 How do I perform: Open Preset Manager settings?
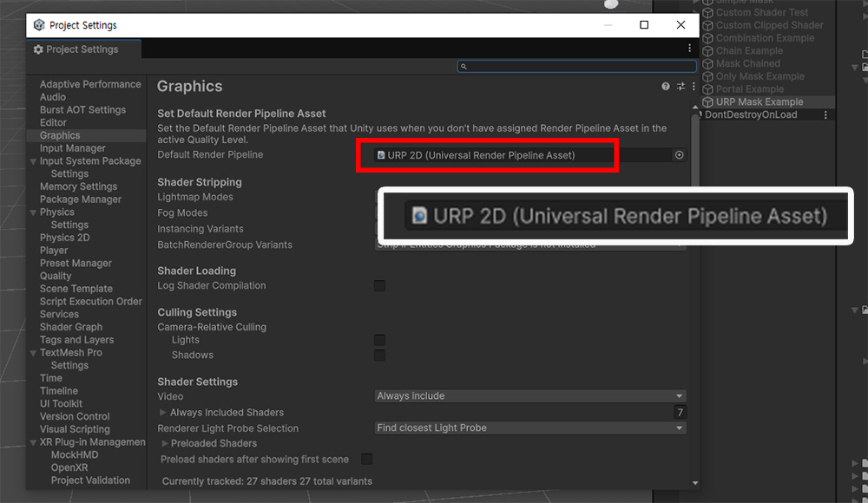[x=76, y=263]
